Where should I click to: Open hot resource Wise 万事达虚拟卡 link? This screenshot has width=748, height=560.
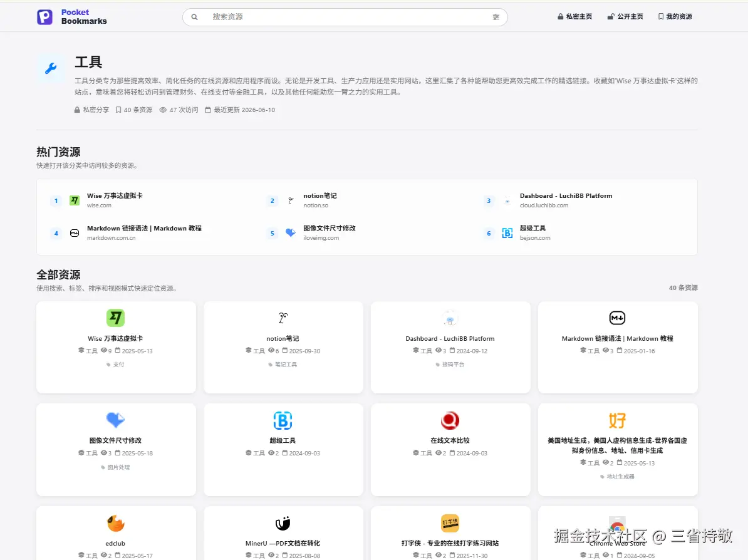115,195
